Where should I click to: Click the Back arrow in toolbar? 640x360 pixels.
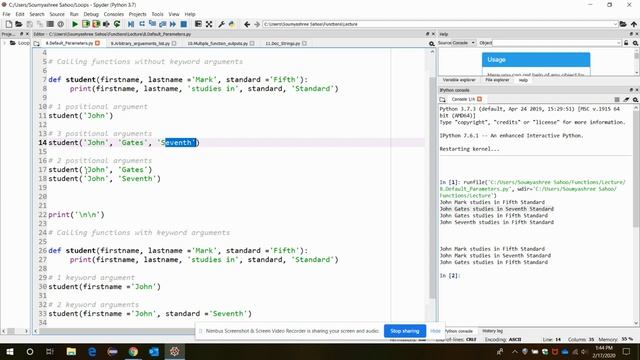[x=247, y=24]
